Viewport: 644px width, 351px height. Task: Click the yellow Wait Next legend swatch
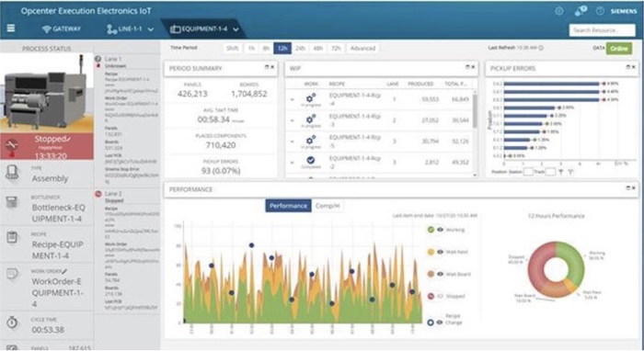431,252
